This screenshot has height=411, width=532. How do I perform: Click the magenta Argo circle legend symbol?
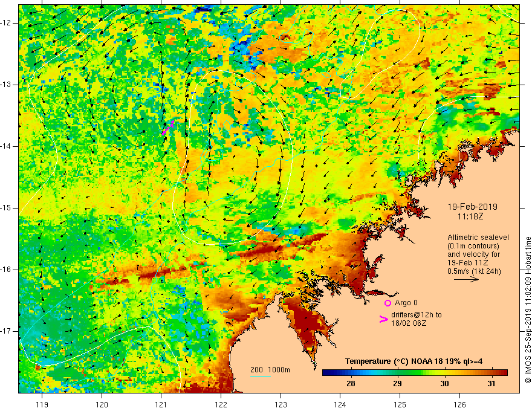click(388, 303)
